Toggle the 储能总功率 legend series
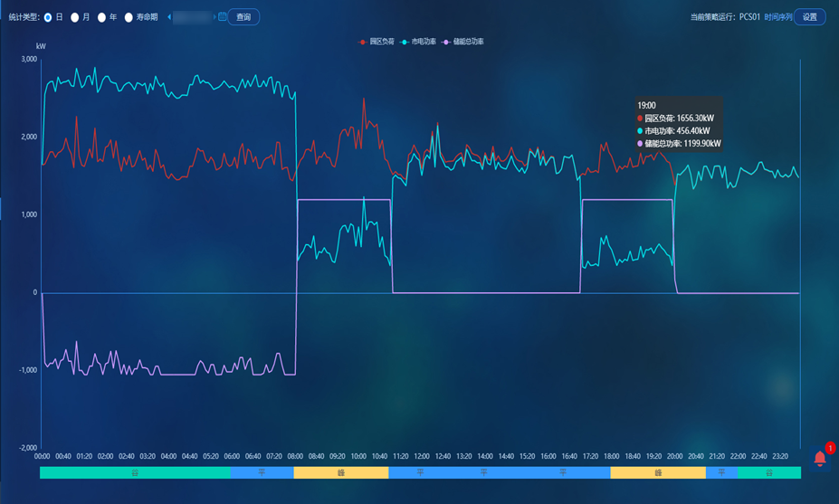The height and width of the screenshot is (504, 839). 462,42
